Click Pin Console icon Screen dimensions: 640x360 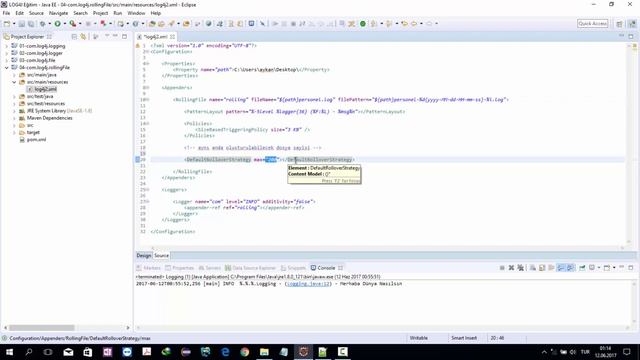click(582, 268)
